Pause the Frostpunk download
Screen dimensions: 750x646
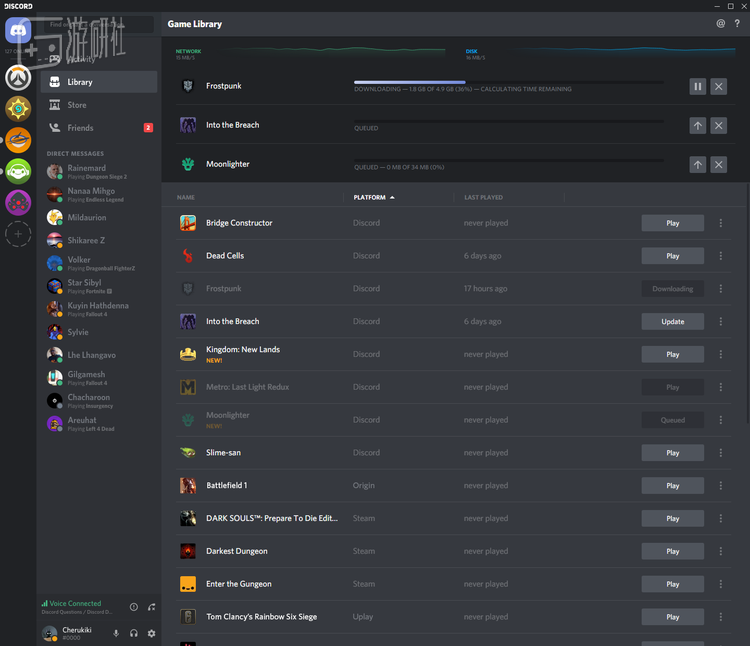[697, 87]
